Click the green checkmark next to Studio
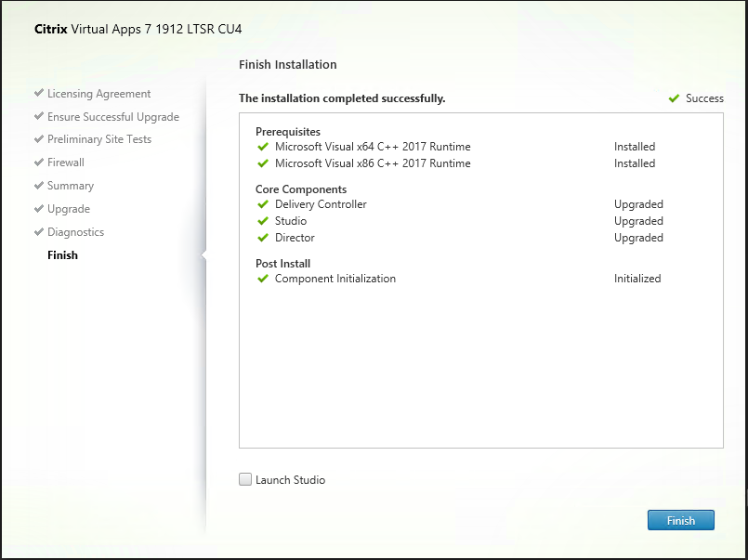 click(263, 221)
